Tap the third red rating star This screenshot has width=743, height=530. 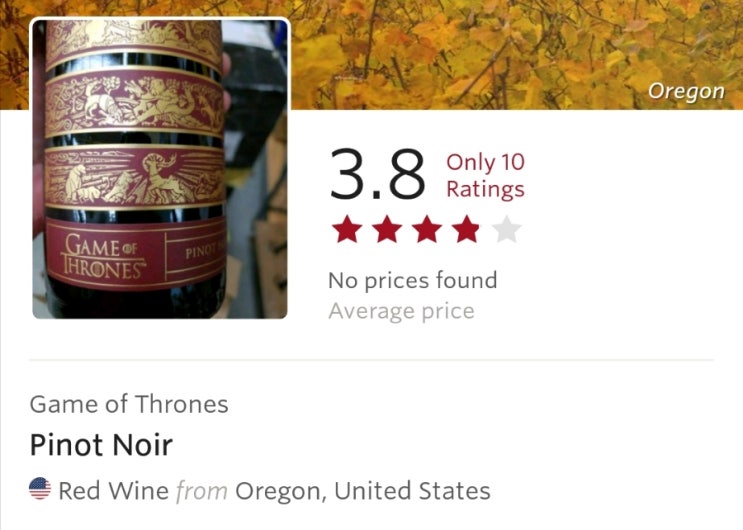click(x=427, y=229)
